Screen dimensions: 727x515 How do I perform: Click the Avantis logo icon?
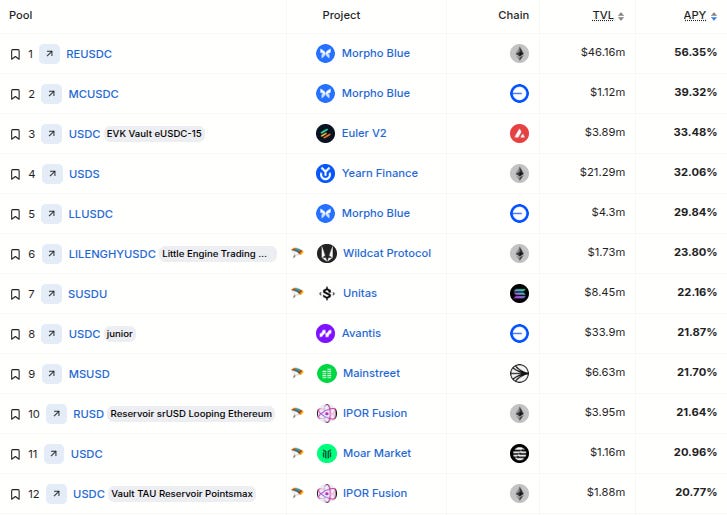point(325,333)
